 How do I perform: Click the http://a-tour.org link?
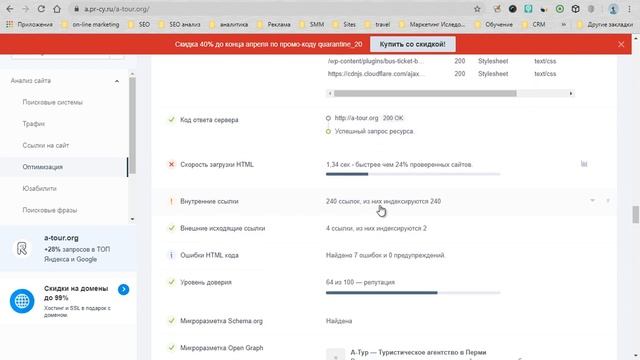356,118
